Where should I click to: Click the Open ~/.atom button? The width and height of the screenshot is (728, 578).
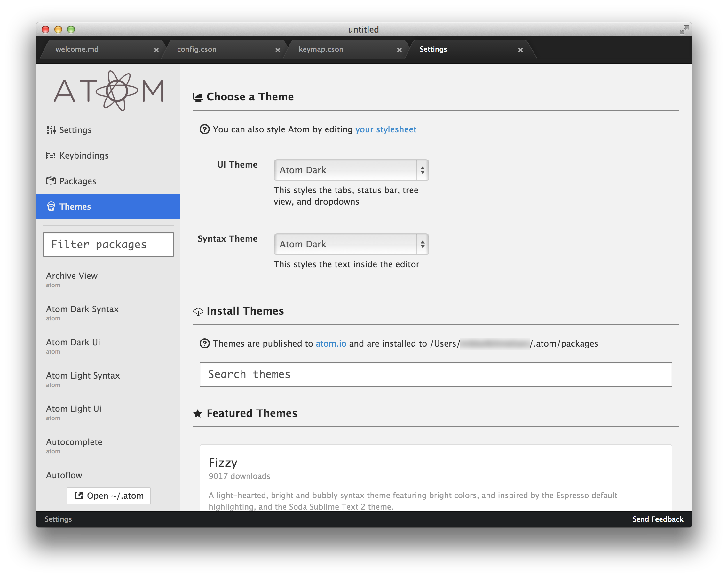[109, 496]
